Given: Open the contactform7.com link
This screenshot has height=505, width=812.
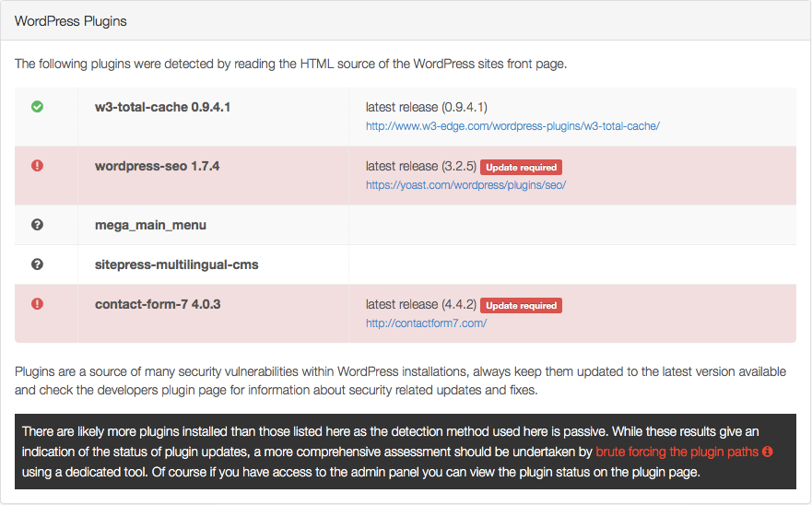Looking at the screenshot, I should pyautogui.click(x=426, y=323).
